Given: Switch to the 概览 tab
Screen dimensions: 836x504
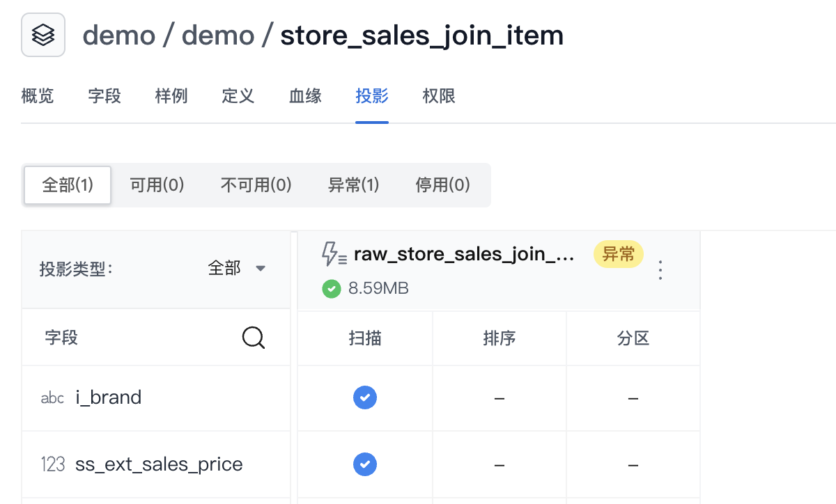Looking at the screenshot, I should coord(38,96).
